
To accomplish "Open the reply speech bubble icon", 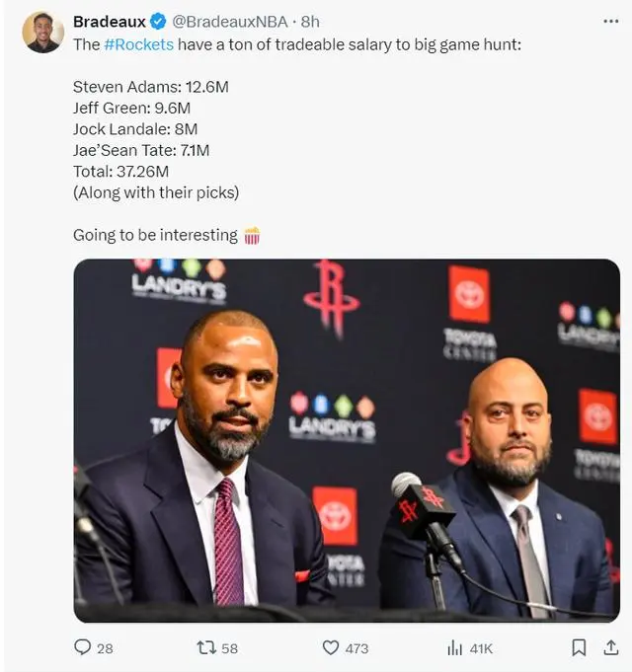I will click(82, 647).
